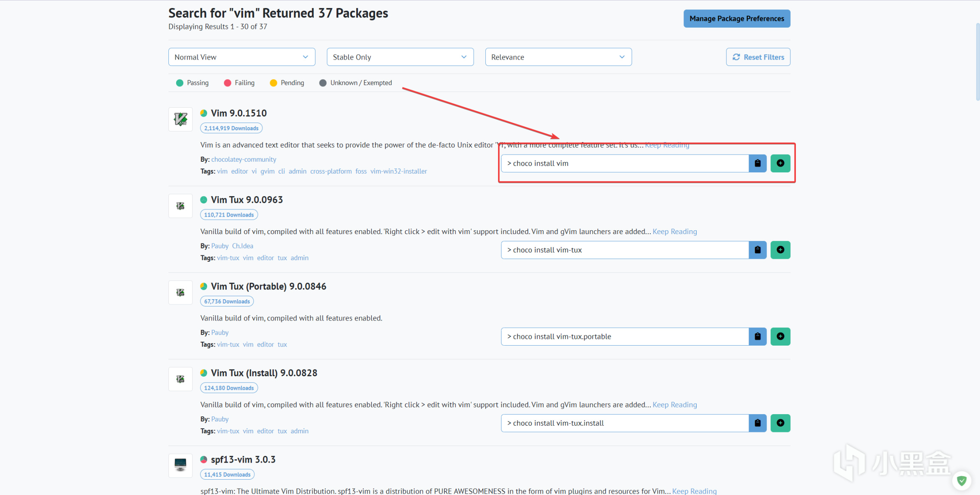Expand the Normal View dropdown
Viewport: 980px width, 495px height.
pos(242,57)
